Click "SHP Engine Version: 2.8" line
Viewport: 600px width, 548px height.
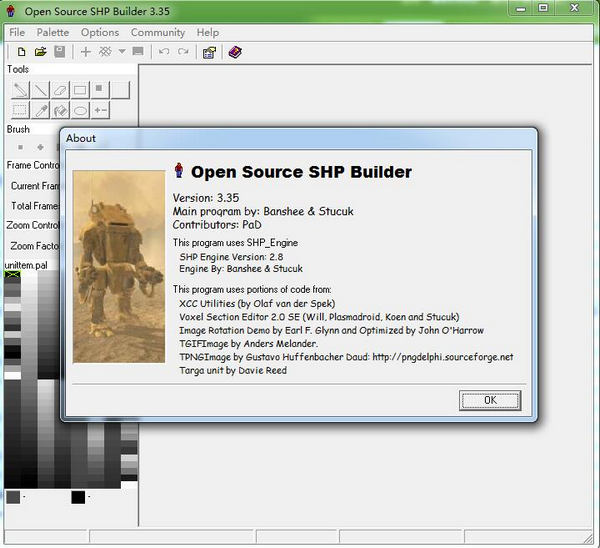[231, 256]
